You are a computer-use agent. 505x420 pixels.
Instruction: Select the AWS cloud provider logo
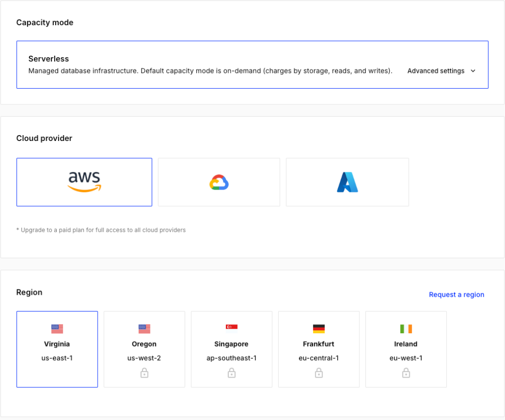coord(84,182)
